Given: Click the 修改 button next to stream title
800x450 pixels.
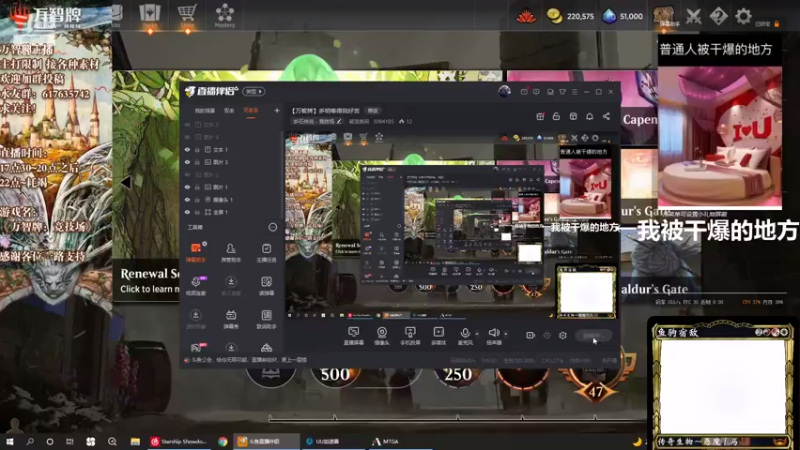Looking at the screenshot, I should click(x=373, y=111).
